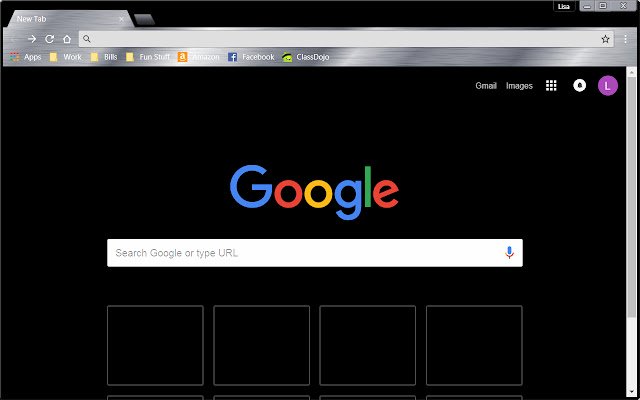Expand the Fun Stuff bookmarks folder
Viewport: 640px width, 400px height.
(148, 57)
